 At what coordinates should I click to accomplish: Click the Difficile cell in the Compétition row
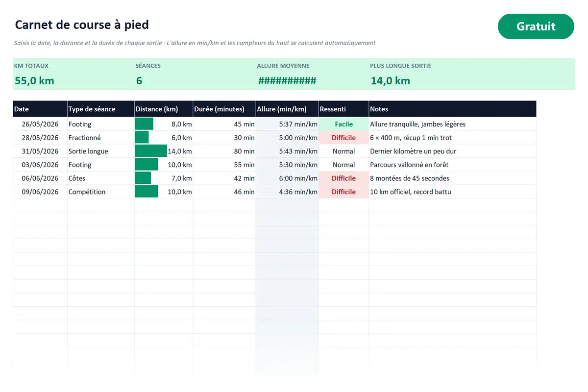(x=343, y=192)
